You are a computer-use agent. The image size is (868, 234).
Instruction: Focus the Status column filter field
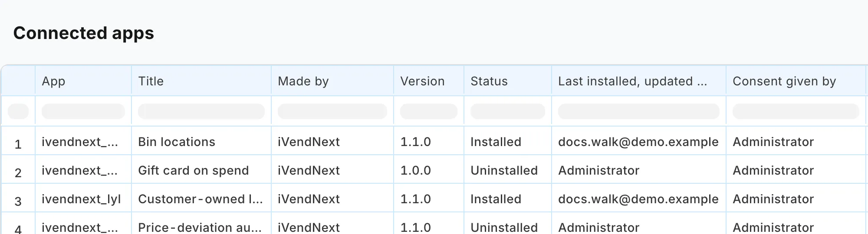508,111
